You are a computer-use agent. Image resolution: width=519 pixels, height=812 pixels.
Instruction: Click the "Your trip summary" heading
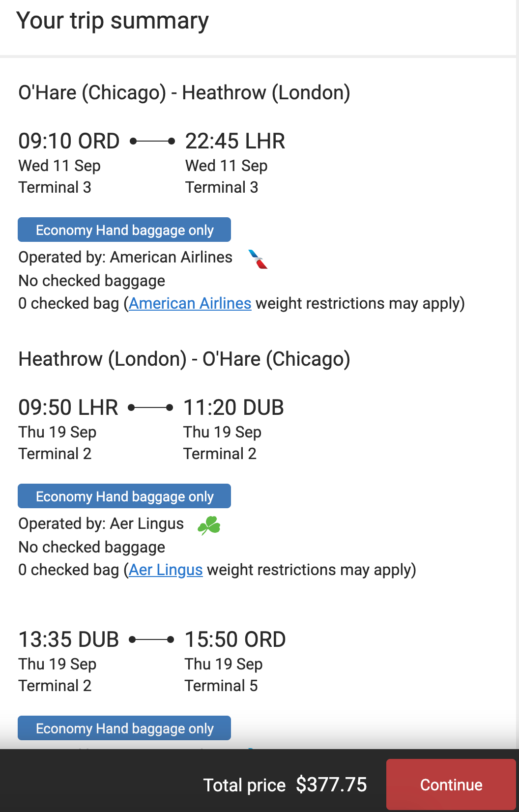[113, 21]
